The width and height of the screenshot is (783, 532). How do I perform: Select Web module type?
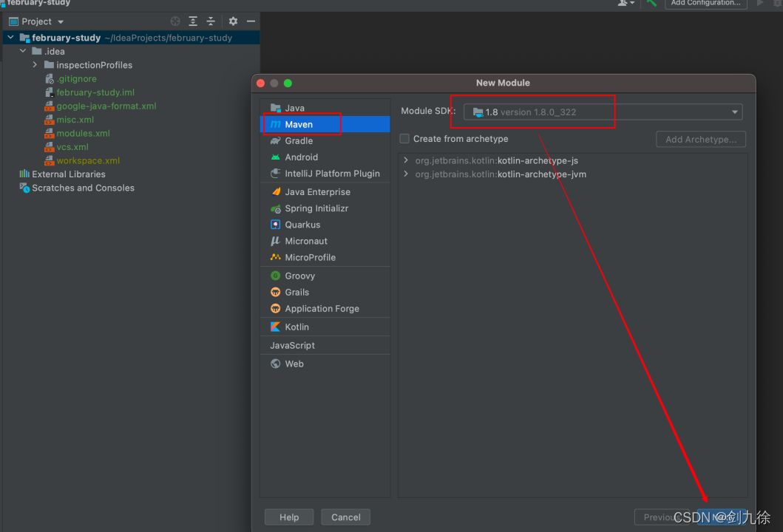pyautogui.click(x=325, y=364)
